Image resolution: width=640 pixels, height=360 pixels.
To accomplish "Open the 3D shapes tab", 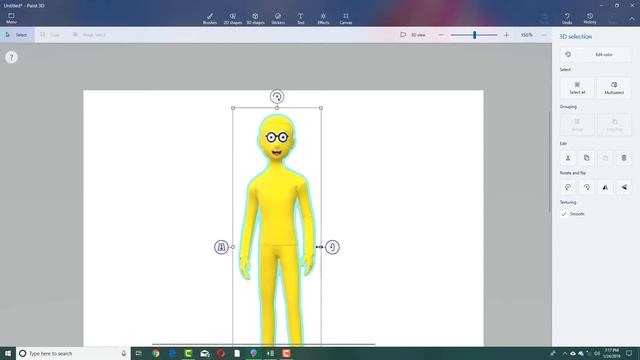I will pos(256,18).
